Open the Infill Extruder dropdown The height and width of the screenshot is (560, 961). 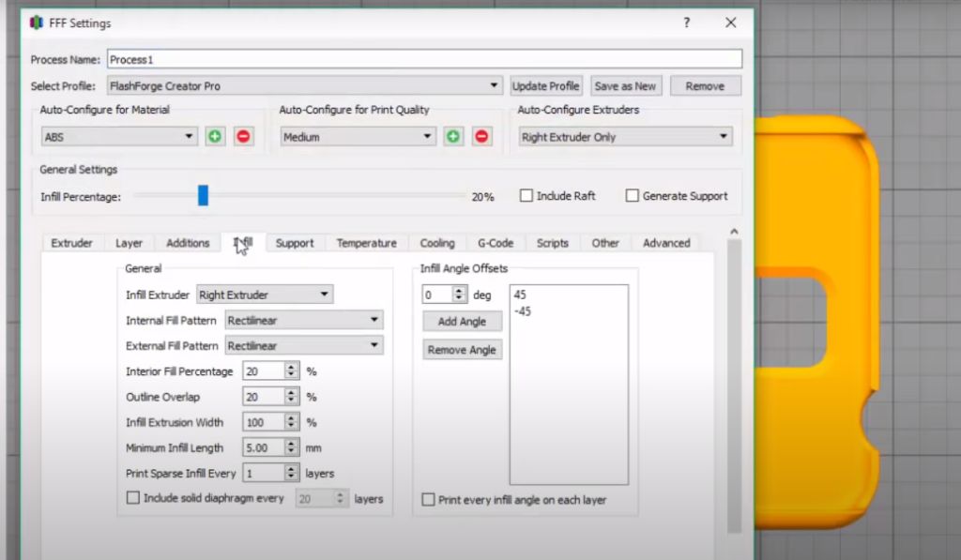[265, 295]
